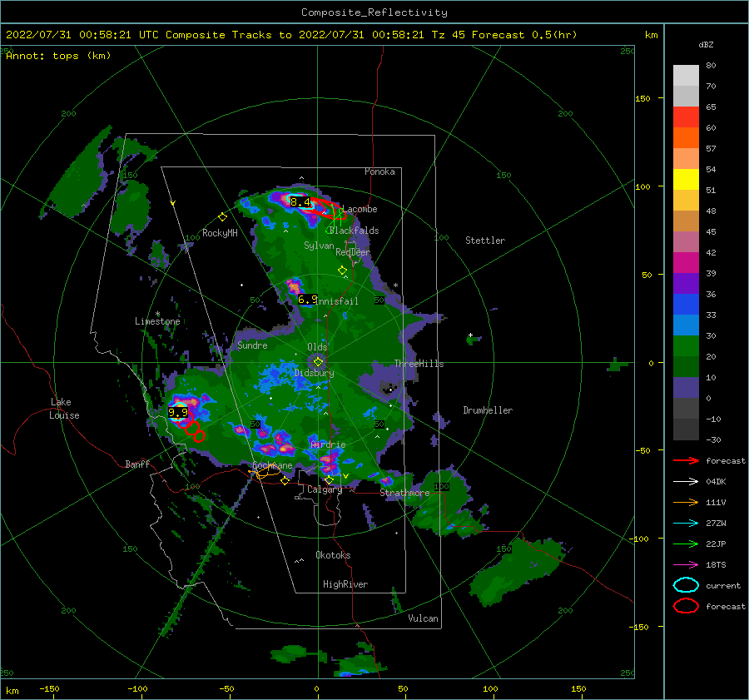The height and width of the screenshot is (700, 749).
Task: Click the Limestone label
Action: coord(157,321)
